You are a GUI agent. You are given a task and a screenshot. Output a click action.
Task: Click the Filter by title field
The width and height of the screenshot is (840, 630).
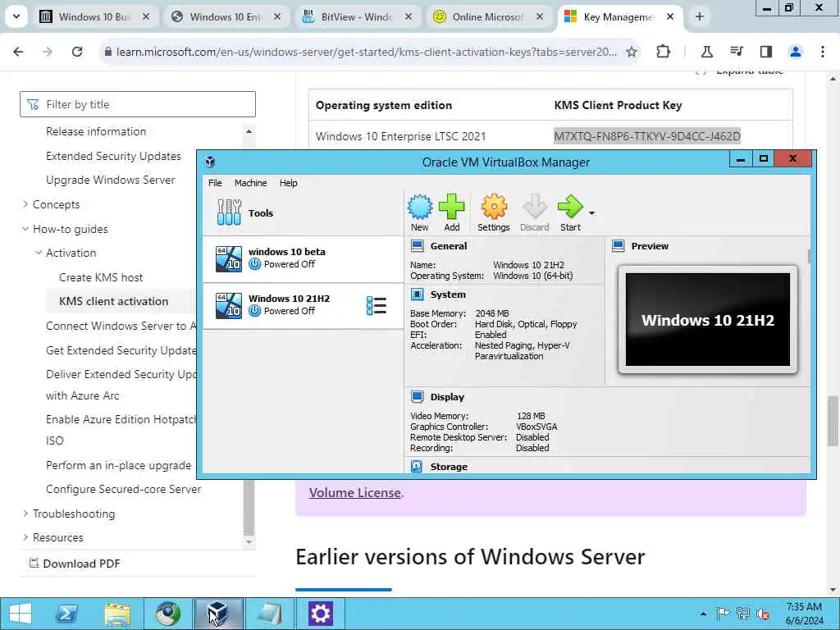pos(138,104)
